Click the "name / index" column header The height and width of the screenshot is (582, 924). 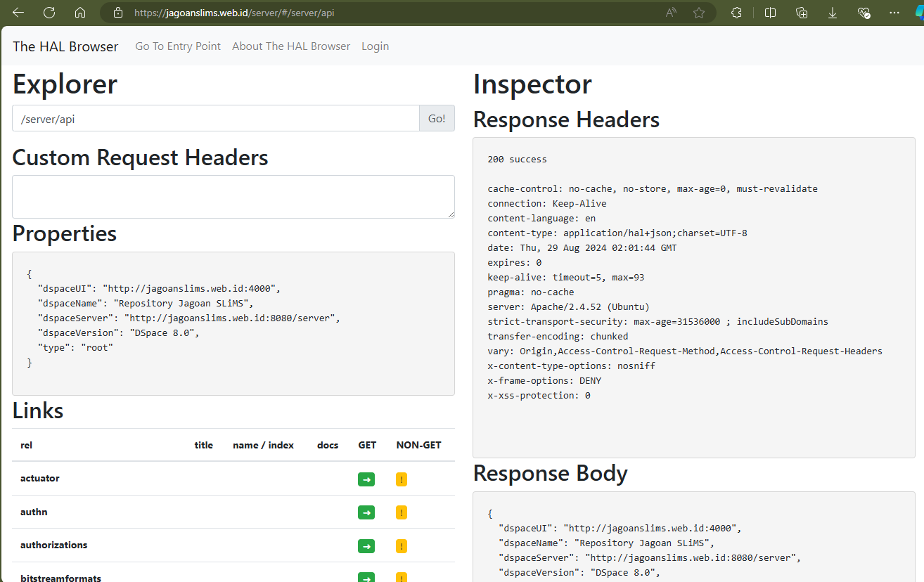click(264, 445)
